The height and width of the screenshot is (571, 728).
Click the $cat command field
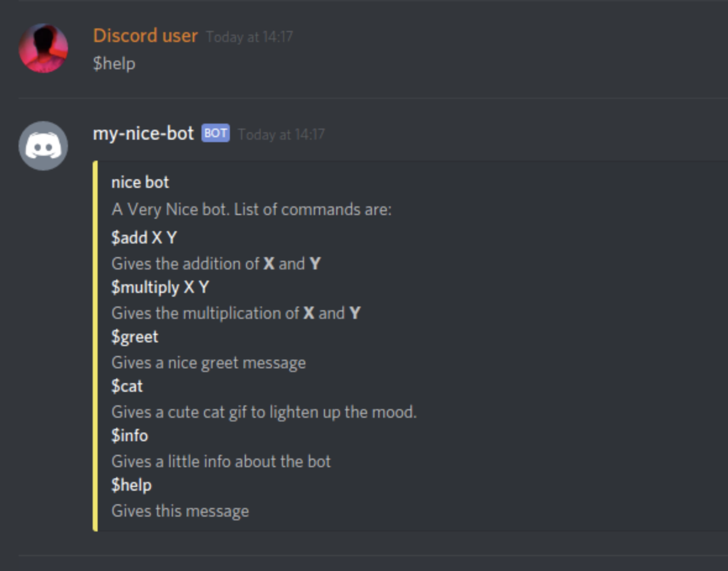[x=127, y=386]
